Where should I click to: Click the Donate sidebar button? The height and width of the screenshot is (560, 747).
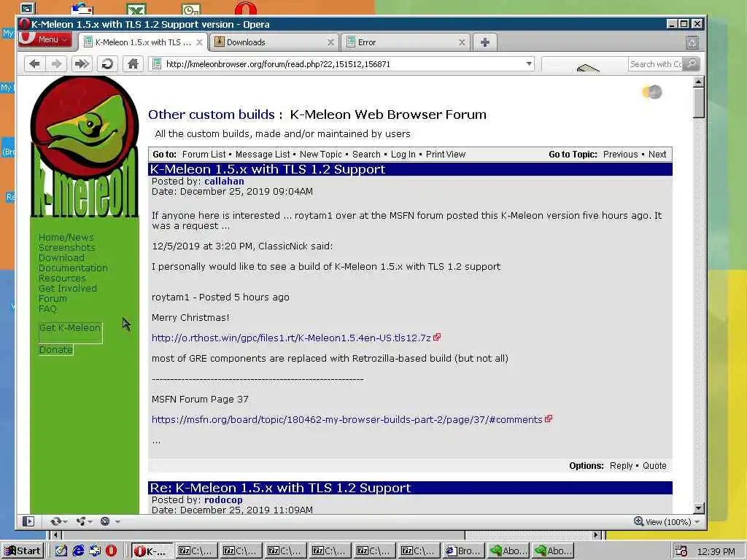click(x=55, y=349)
